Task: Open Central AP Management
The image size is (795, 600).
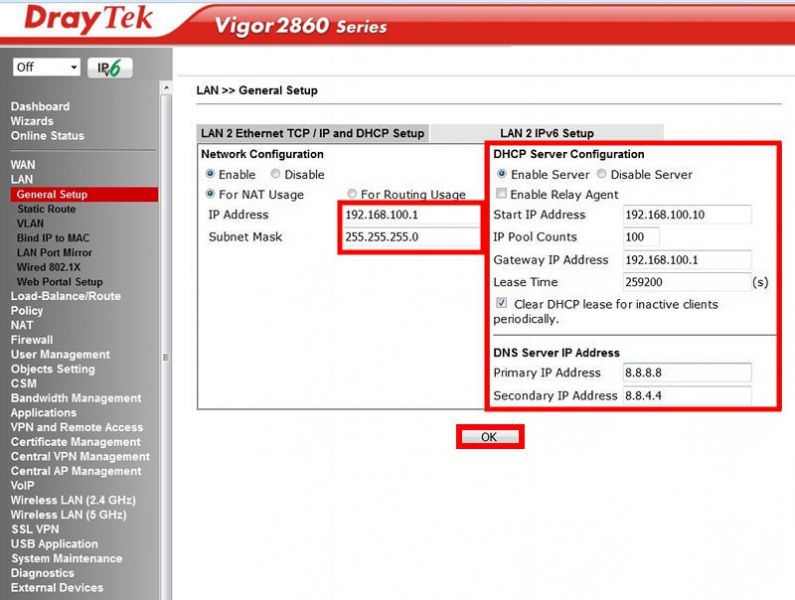Action: [x=76, y=471]
